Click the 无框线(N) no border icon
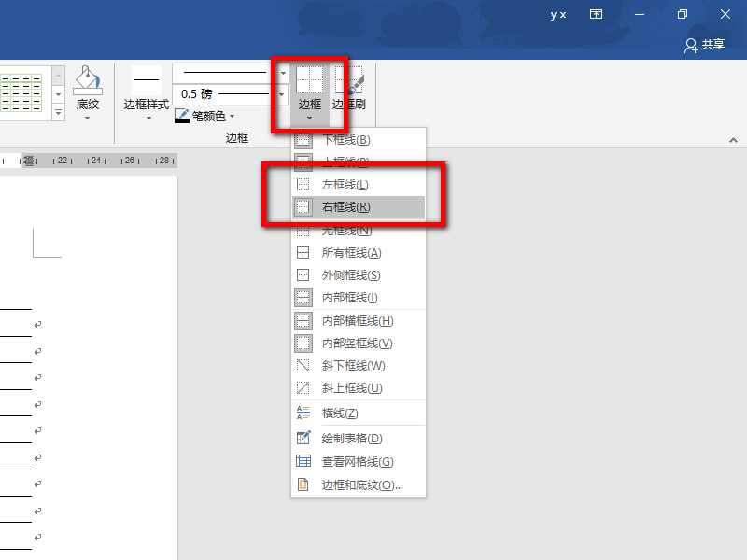 click(x=303, y=231)
